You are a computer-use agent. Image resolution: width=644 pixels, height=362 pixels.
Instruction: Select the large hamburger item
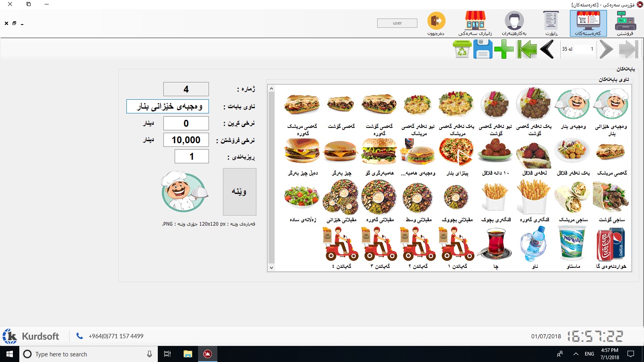click(x=380, y=157)
